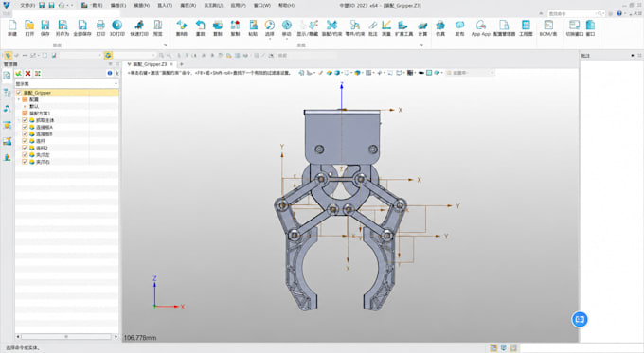Toggle the 装配_Gripper root checkbox
Image resolution: width=644 pixels, height=353 pixels.
coord(19,93)
